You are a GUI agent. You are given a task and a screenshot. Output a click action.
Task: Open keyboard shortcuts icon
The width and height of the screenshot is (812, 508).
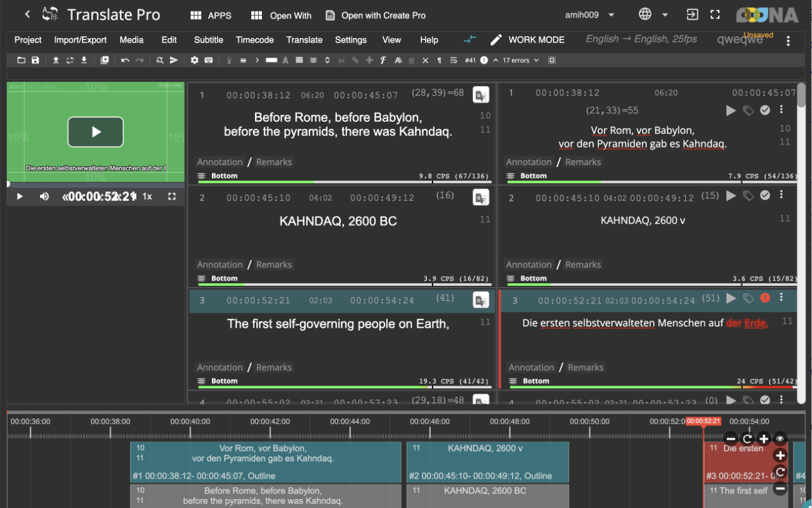(208, 60)
